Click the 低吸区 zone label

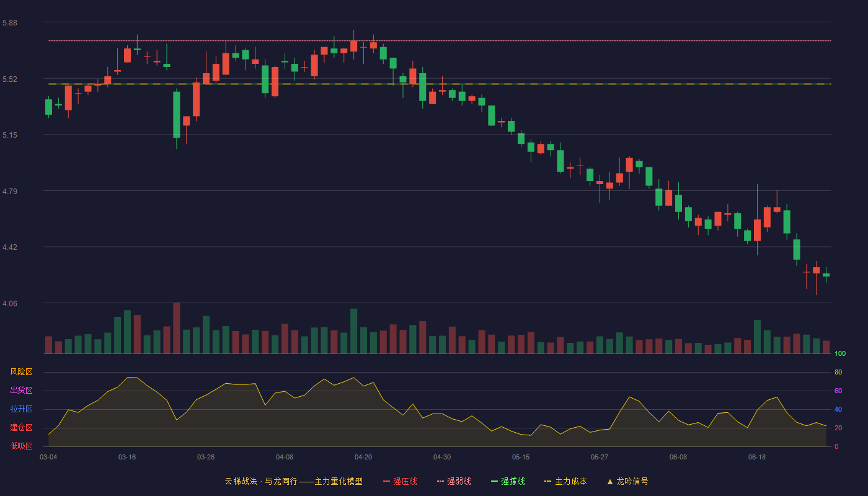tap(21, 446)
